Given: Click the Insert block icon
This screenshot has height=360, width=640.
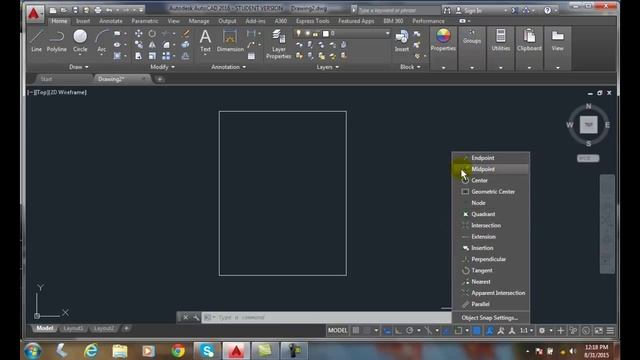Looking at the screenshot, I should coord(402,40).
